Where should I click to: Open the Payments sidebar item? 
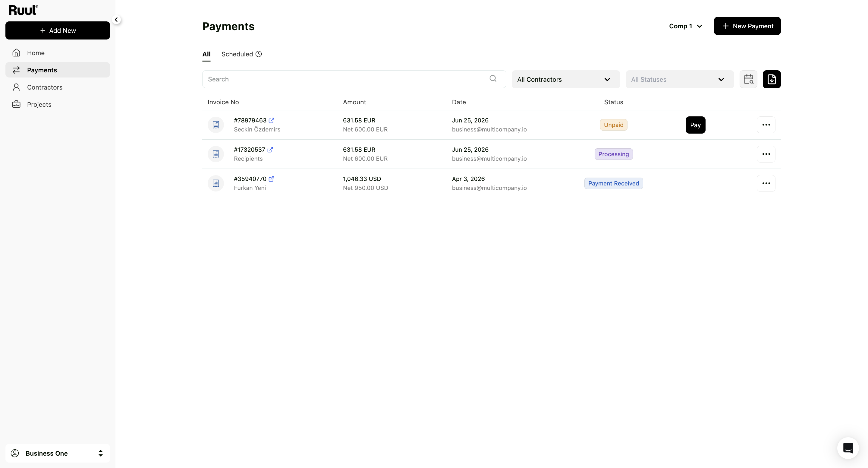[58, 70]
